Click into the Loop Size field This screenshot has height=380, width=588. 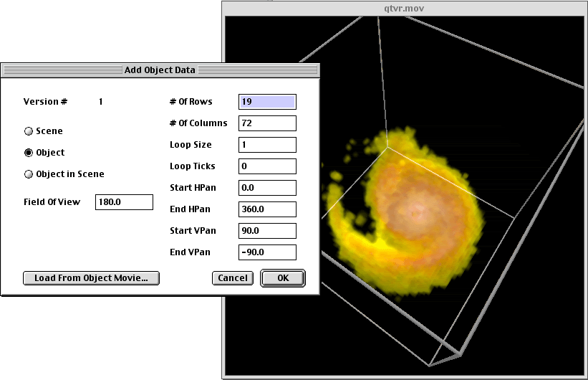(267, 145)
